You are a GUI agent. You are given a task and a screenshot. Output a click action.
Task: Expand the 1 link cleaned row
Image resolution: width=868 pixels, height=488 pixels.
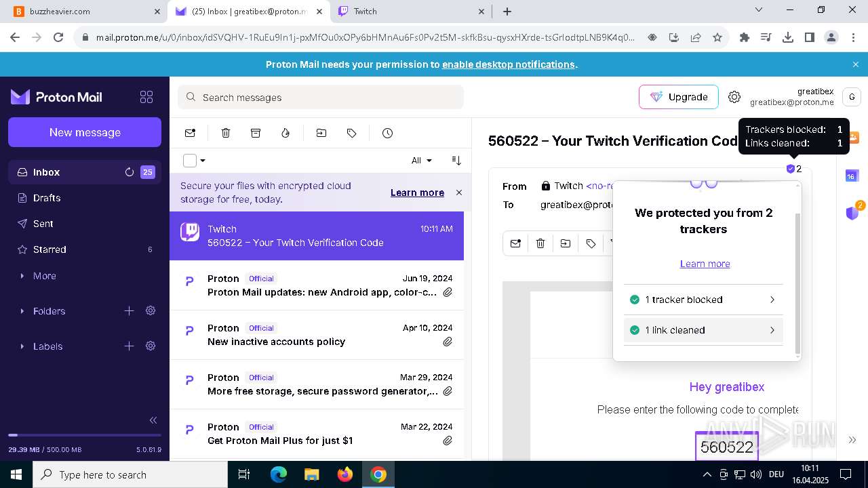tap(703, 330)
